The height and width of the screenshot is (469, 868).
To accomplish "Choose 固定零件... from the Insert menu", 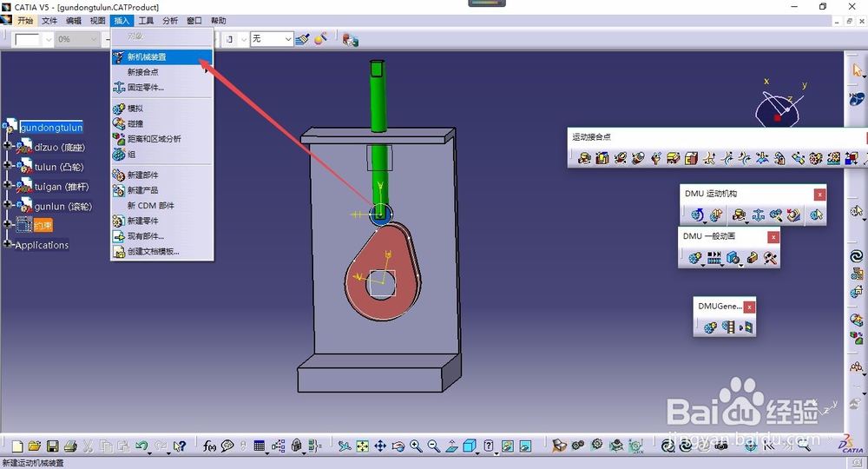I will [161, 88].
